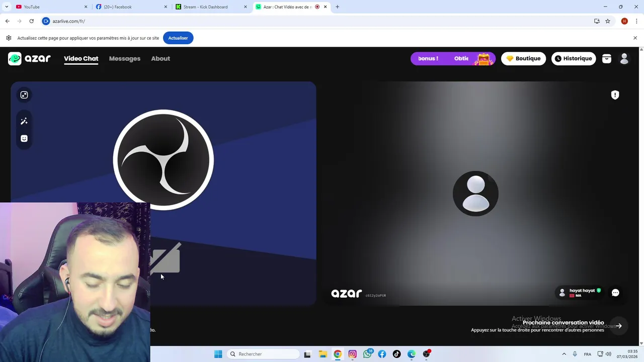
Task: Click hayat hayat user name badge
Action: click(x=580, y=293)
